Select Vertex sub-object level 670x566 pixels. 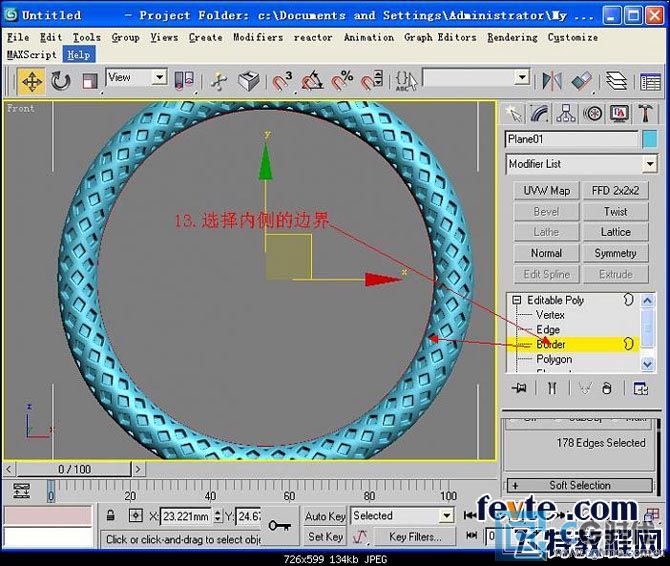point(550,315)
